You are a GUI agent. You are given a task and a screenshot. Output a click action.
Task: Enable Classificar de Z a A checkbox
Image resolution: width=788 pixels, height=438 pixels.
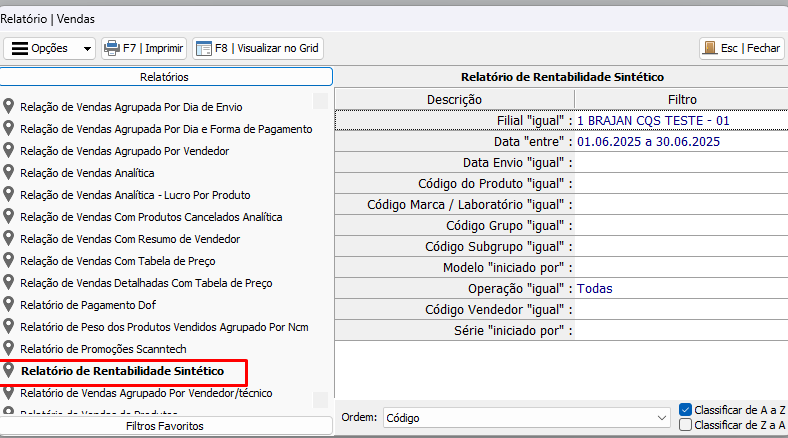click(685, 424)
